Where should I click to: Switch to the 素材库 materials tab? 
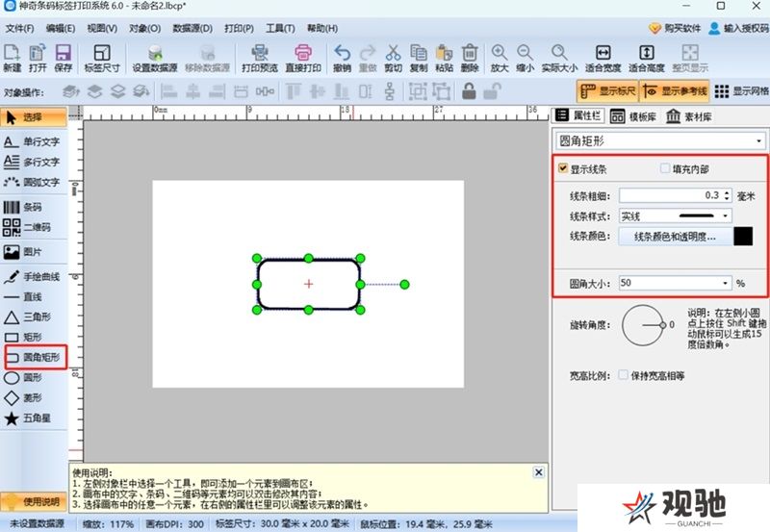[x=689, y=116]
